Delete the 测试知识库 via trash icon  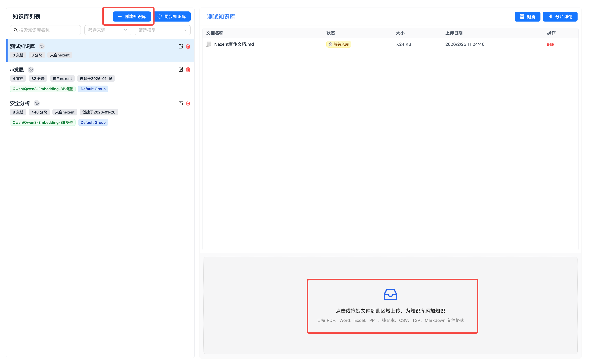coord(188,46)
